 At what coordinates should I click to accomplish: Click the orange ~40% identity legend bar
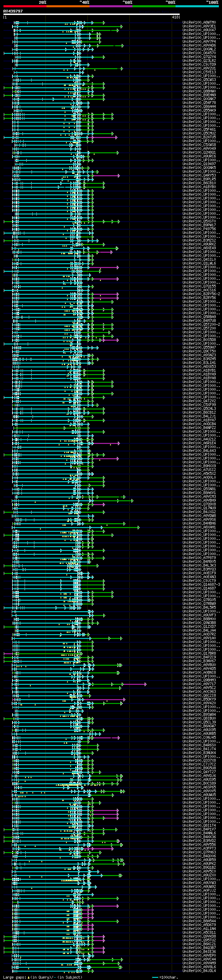click(x=68, y=6)
